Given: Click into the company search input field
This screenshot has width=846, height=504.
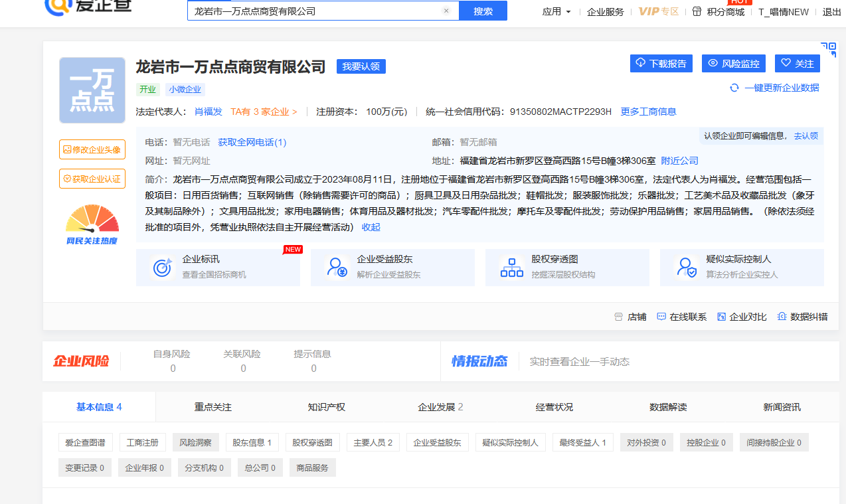Looking at the screenshot, I should [312, 11].
